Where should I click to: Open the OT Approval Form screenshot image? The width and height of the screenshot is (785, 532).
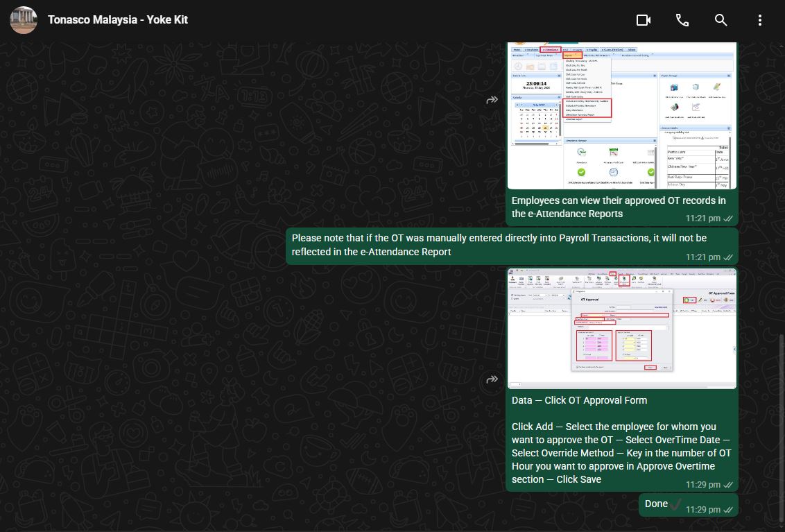pyautogui.click(x=622, y=329)
